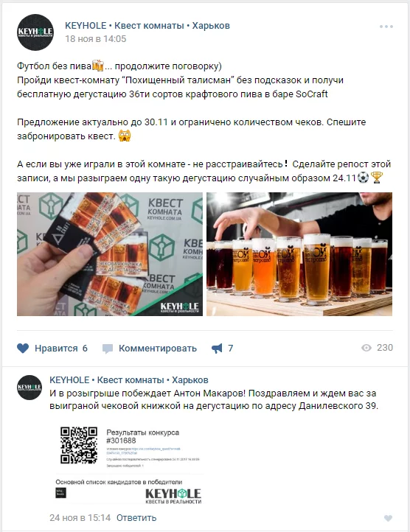Open KEYHOLE group name link in post header
This screenshot has height=532, width=410.
click(147, 26)
